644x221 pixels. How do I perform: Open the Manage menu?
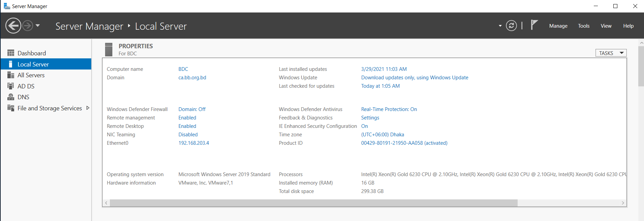(x=558, y=26)
